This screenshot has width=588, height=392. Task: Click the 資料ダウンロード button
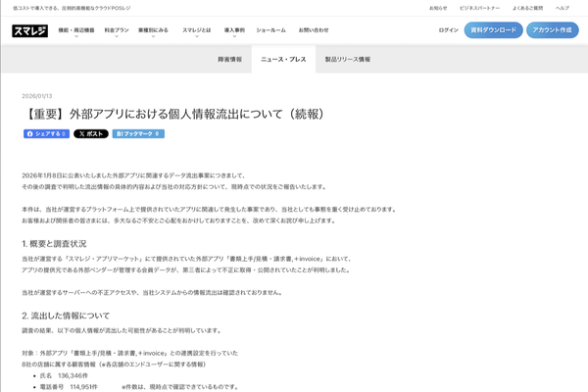[x=494, y=30]
